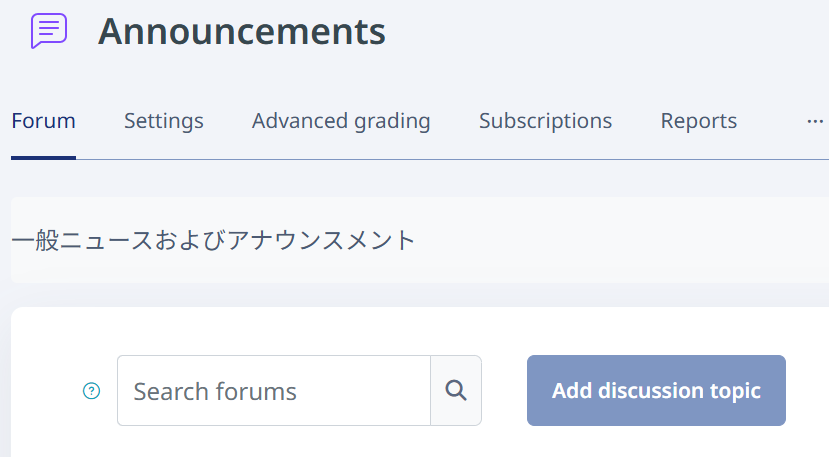Open the Settings tab
Viewport: 829px width, 457px height.
click(x=164, y=121)
